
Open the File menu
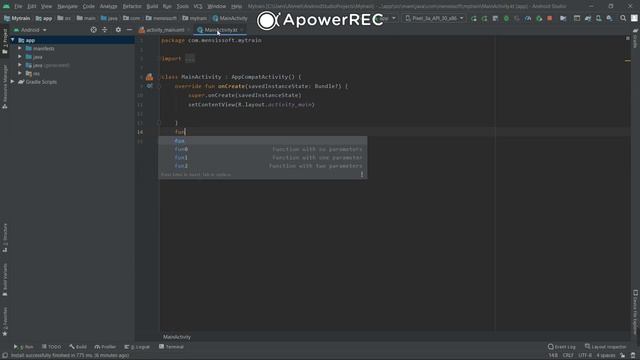(18, 7)
